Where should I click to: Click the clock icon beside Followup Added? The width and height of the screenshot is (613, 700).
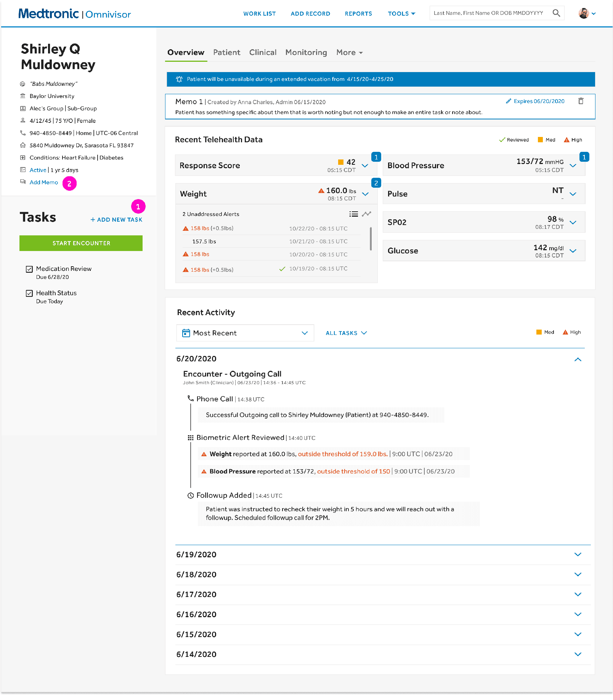coord(191,496)
